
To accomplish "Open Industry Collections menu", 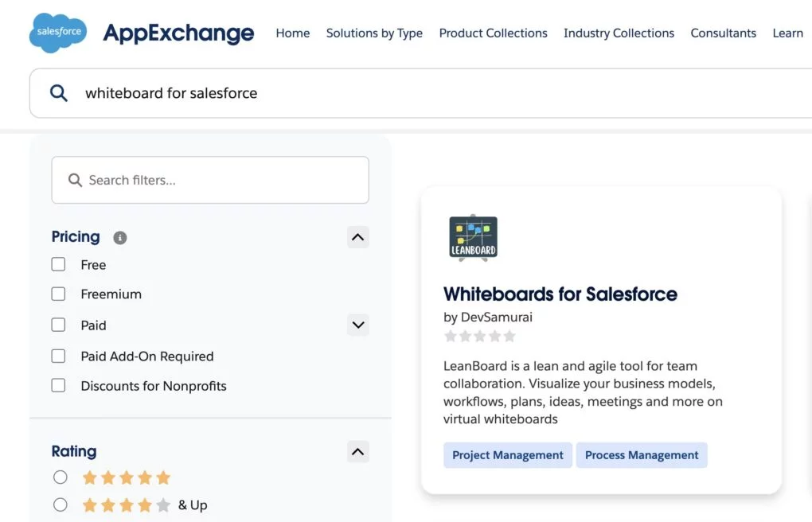I will tap(619, 33).
